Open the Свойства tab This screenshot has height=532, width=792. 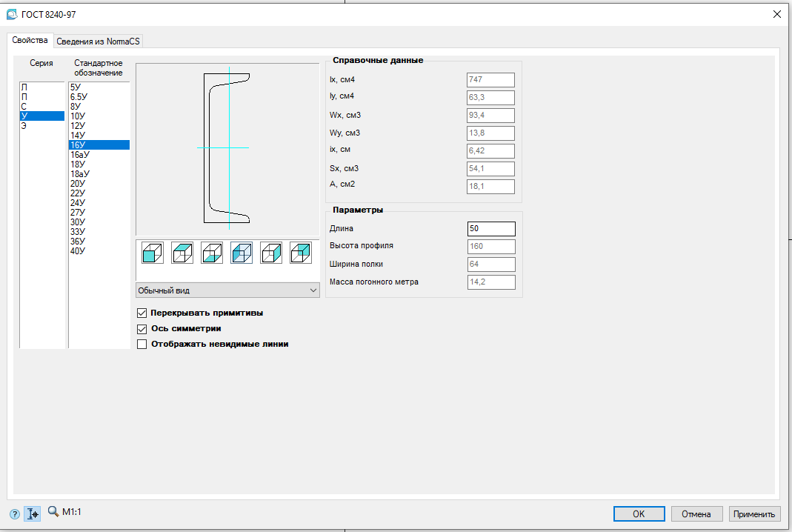(30, 40)
